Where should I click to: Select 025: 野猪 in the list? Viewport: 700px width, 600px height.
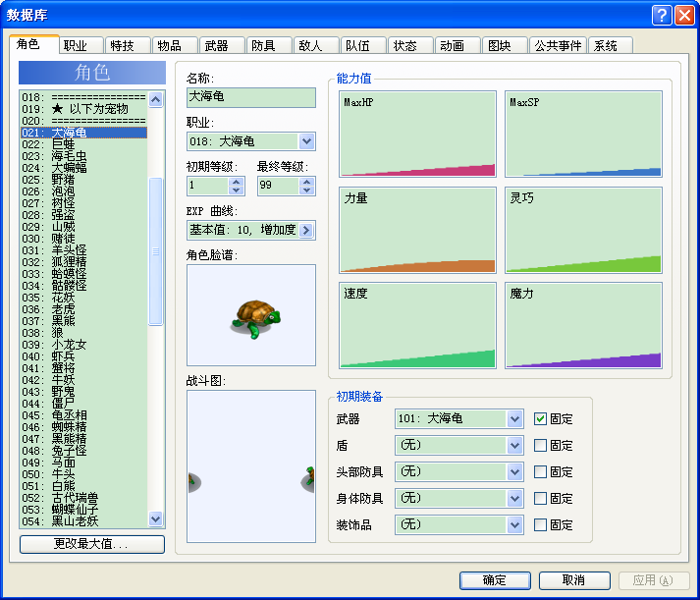tap(83, 180)
